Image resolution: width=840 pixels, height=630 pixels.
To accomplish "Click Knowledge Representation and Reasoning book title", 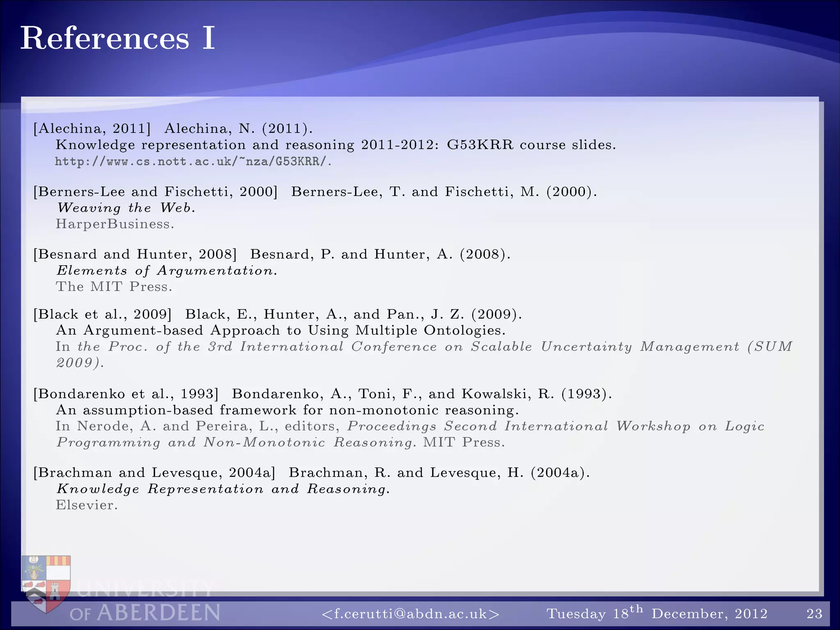I will tap(223, 489).
